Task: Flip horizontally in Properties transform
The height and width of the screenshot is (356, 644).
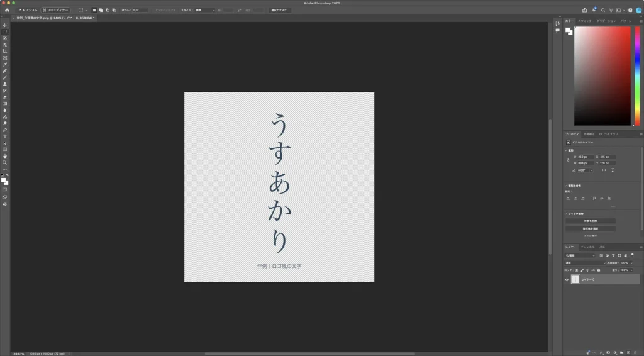Action: [x=604, y=170]
